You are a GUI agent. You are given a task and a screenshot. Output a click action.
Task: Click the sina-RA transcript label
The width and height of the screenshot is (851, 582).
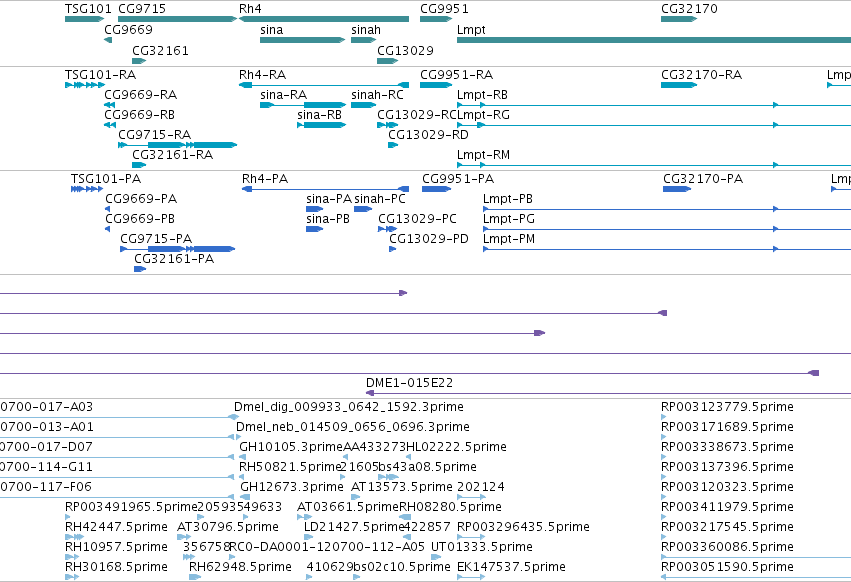[283, 95]
